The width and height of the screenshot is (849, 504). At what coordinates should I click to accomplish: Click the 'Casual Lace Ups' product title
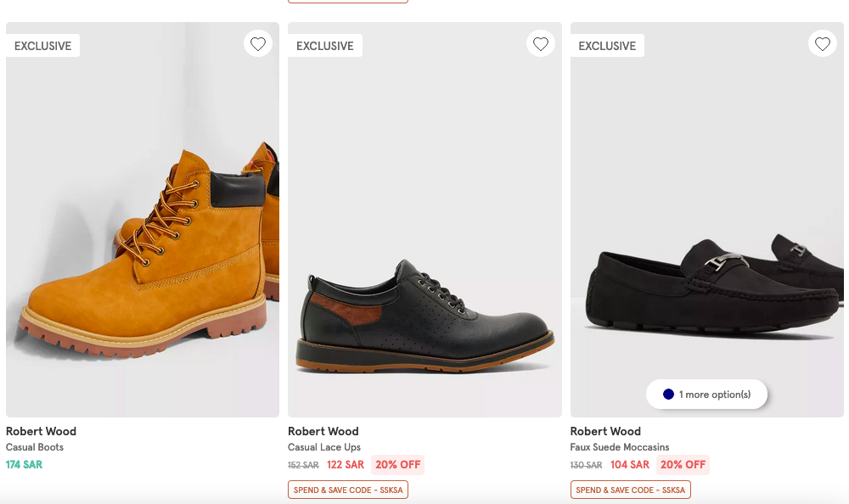pos(324,447)
